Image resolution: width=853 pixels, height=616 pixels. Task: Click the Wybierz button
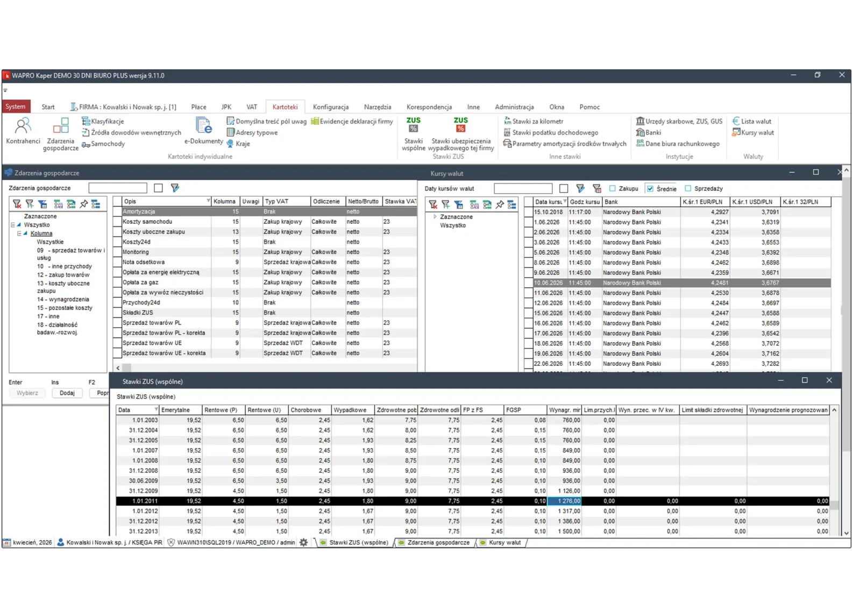click(27, 394)
